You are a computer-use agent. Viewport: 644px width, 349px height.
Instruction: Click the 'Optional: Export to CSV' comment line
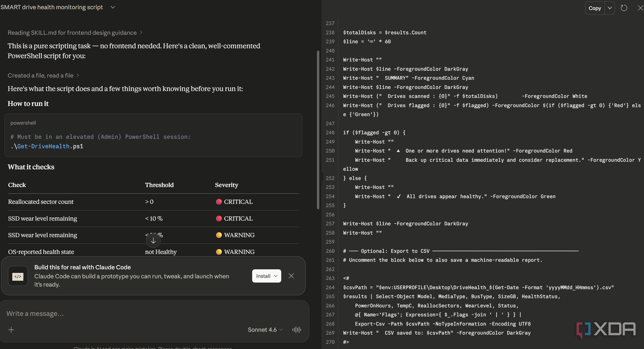pos(461,251)
